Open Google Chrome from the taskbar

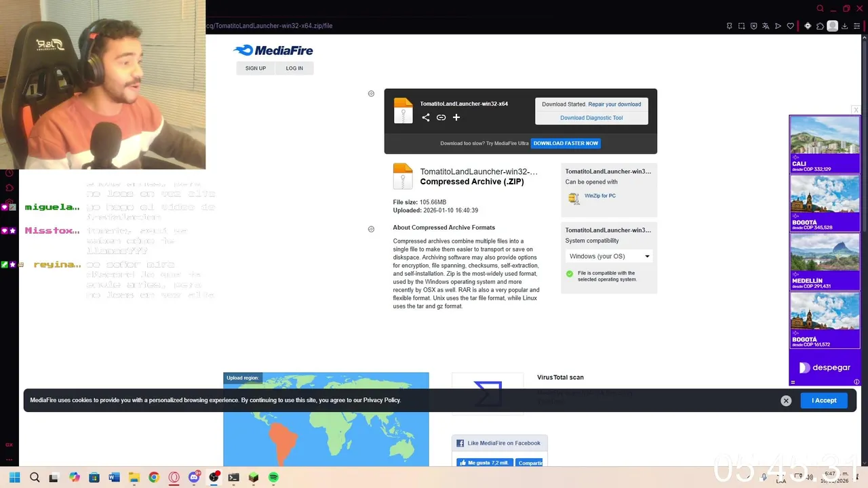(x=154, y=477)
